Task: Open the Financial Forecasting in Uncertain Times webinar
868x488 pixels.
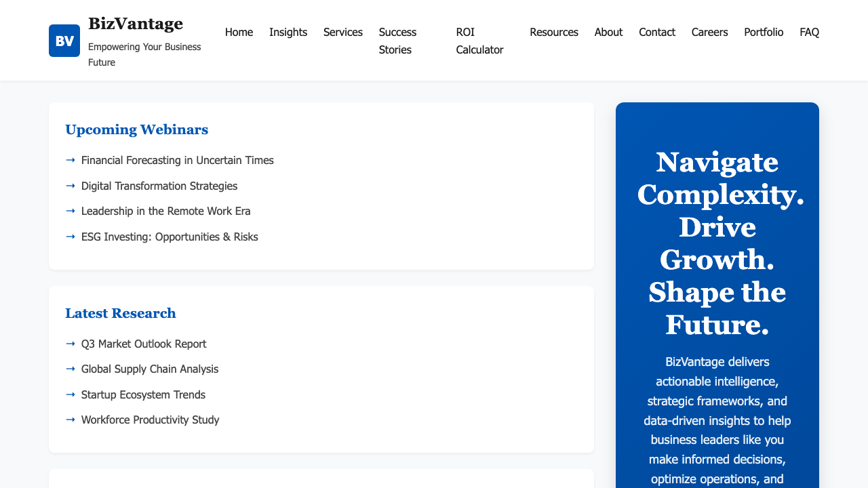Action: pyautogui.click(x=178, y=160)
